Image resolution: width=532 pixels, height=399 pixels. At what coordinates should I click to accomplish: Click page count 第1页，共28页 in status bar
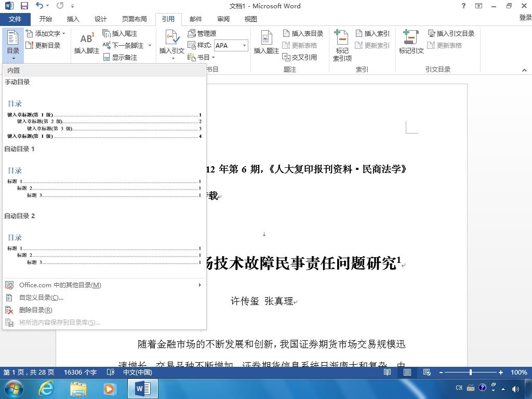pyautogui.click(x=29, y=372)
